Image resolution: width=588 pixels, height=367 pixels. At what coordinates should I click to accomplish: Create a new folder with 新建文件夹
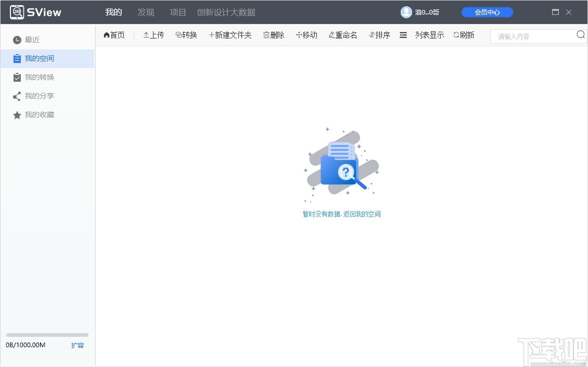tap(230, 35)
